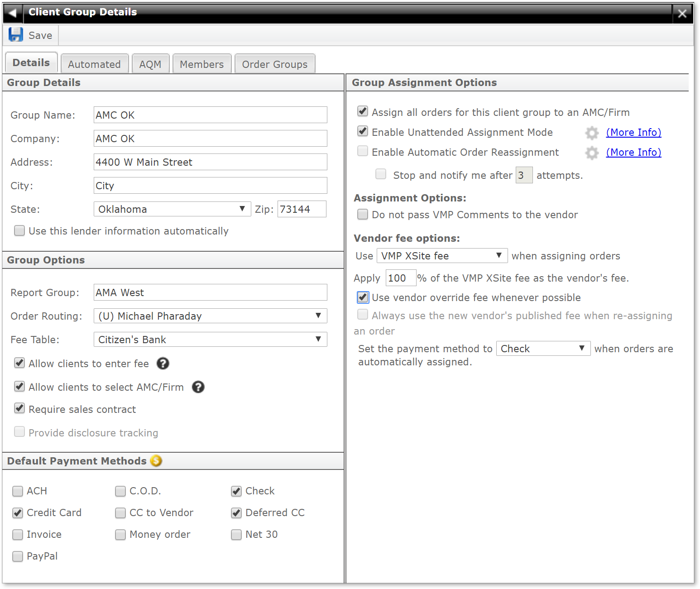The height and width of the screenshot is (589, 700).
Task: Open the Automated tab
Action: point(95,64)
